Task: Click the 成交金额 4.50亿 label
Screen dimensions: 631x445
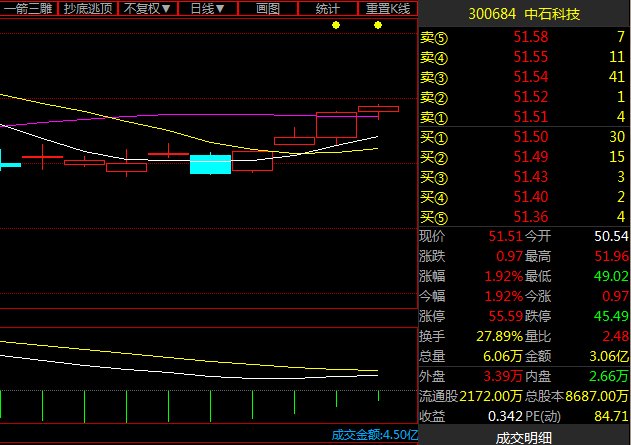Action: click(x=374, y=434)
